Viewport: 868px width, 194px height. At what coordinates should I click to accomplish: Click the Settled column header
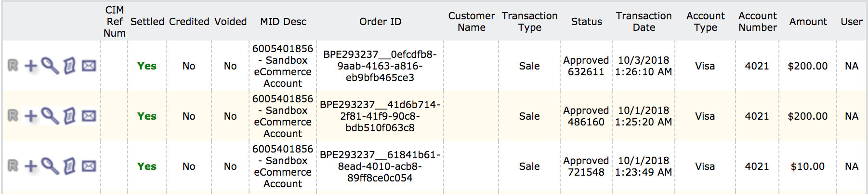tap(147, 22)
